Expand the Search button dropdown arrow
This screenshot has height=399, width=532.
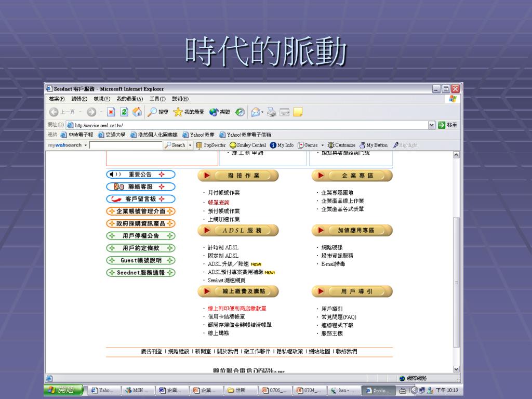tap(190, 145)
